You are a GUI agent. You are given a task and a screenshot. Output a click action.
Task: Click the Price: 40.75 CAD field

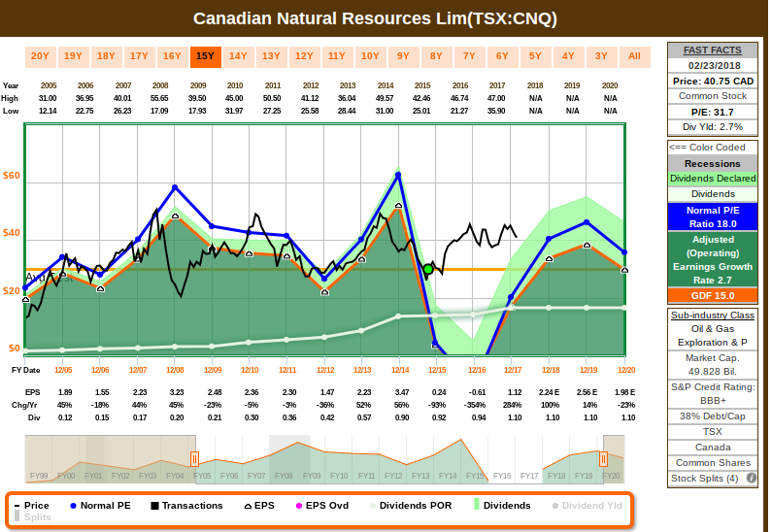(713, 82)
